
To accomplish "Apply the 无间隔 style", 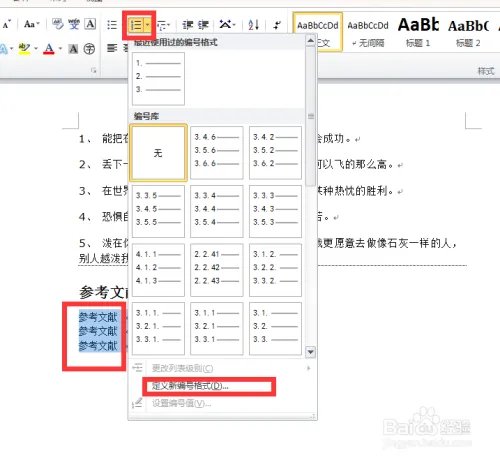I will [x=368, y=32].
